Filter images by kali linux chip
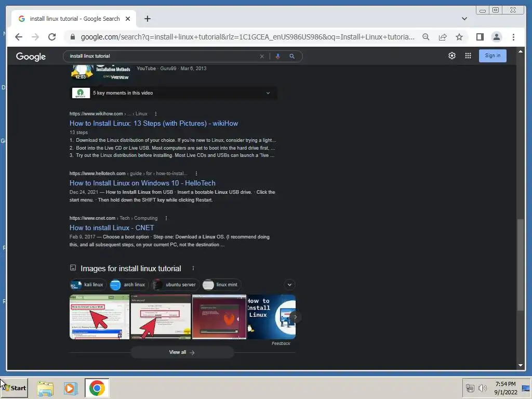 click(x=88, y=285)
